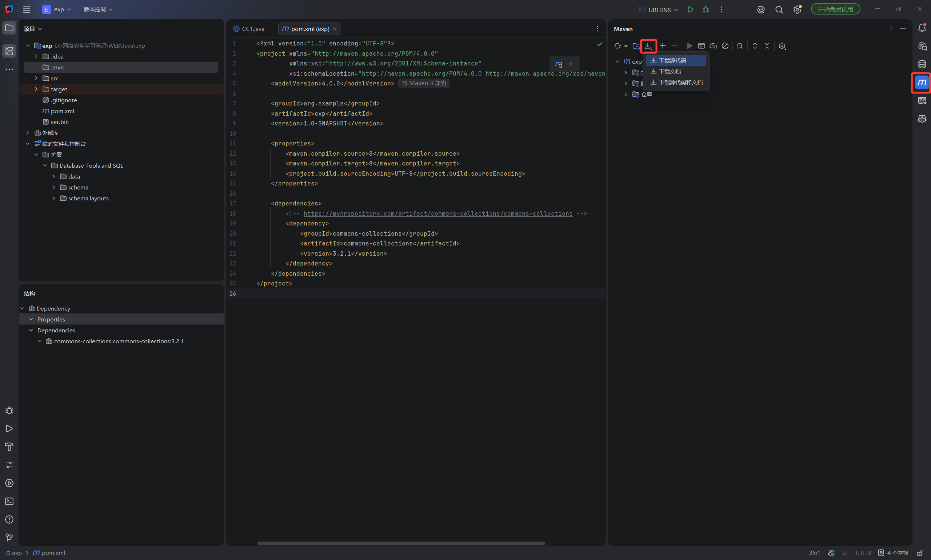The width and height of the screenshot is (931, 560).
Task: Click the search everywhere magnifier icon
Action: [779, 9]
